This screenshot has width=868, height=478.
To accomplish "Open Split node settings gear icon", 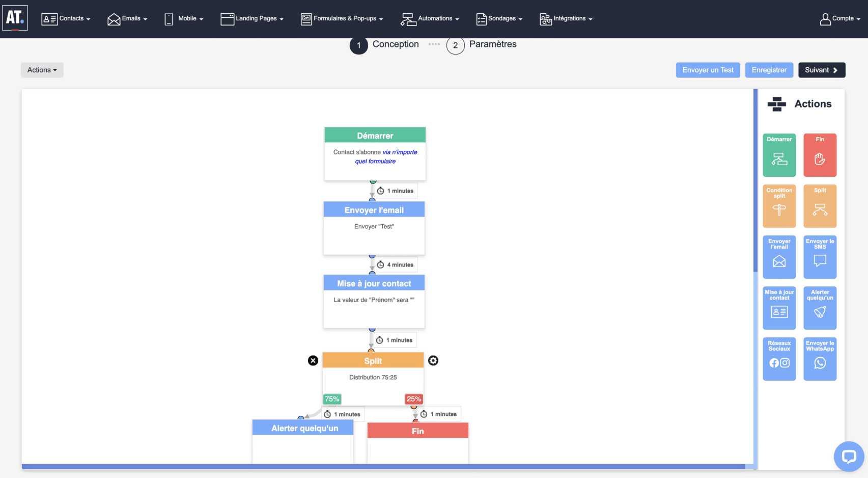I will pyautogui.click(x=433, y=360).
